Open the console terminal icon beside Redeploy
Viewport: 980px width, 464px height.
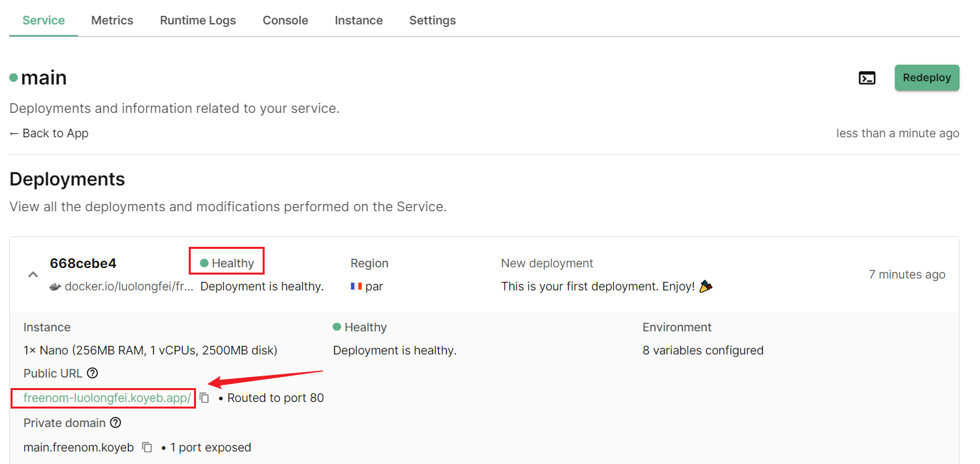[x=866, y=78]
